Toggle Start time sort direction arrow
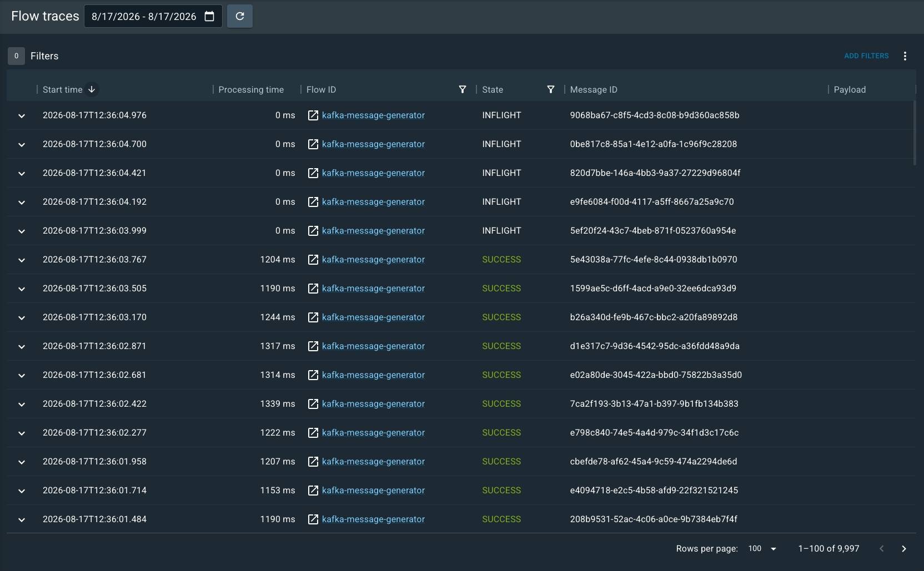The image size is (924, 571). pyautogui.click(x=92, y=89)
